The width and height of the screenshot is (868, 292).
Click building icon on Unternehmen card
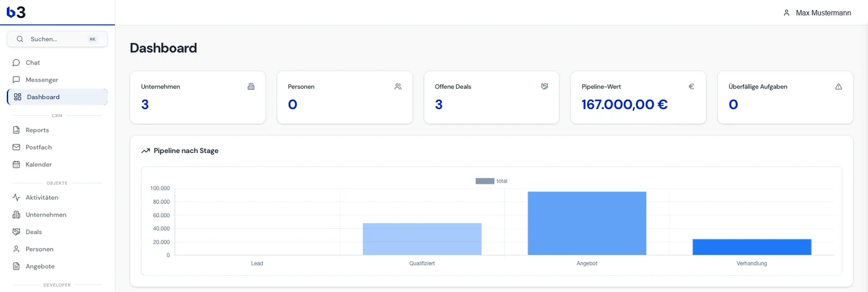click(x=251, y=87)
